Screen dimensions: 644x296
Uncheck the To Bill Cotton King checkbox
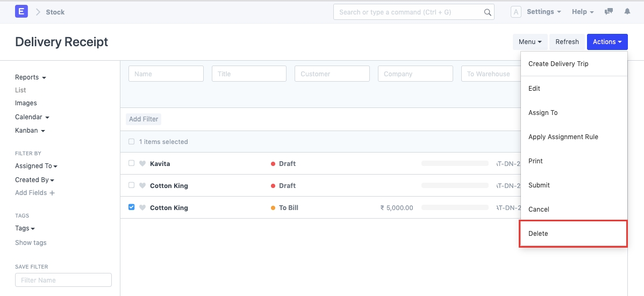click(x=132, y=207)
